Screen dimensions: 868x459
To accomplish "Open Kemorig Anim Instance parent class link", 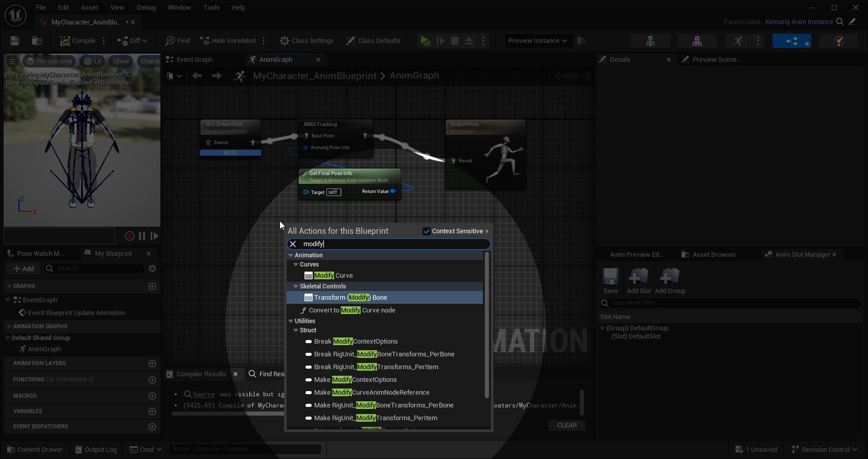I will (x=799, y=22).
